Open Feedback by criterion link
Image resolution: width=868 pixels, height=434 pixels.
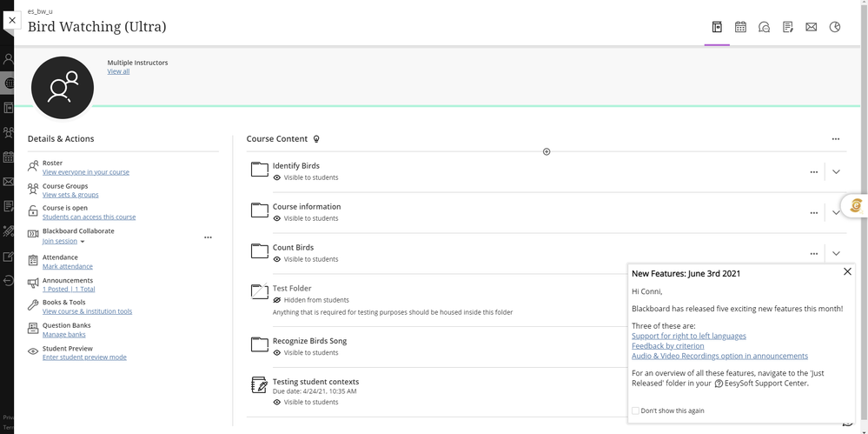[x=667, y=346]
